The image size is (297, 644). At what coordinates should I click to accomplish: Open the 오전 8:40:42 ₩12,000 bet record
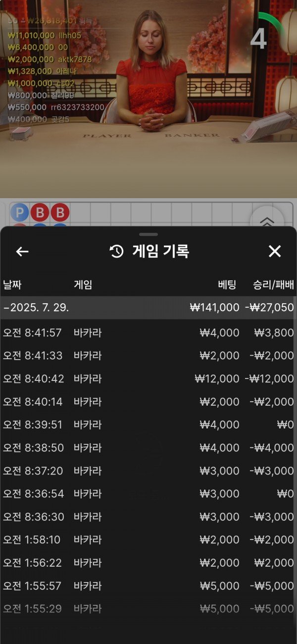click(148, 379)
